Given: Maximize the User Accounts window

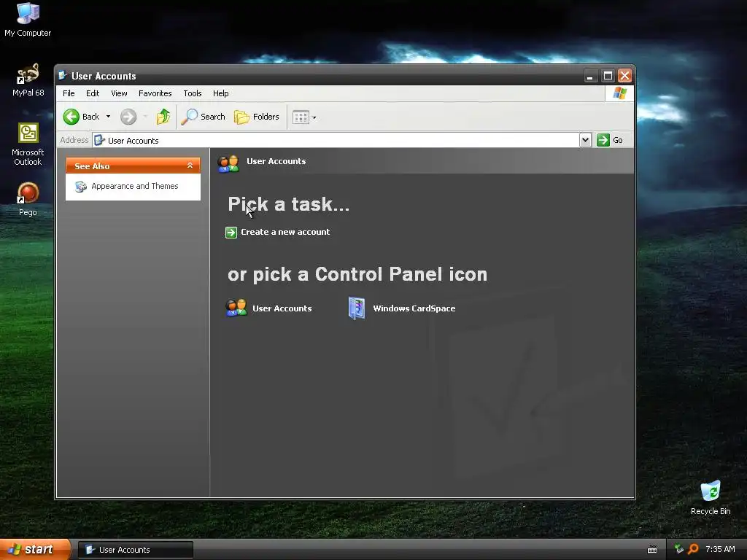Looking at the screenshot, I should 608,76.
